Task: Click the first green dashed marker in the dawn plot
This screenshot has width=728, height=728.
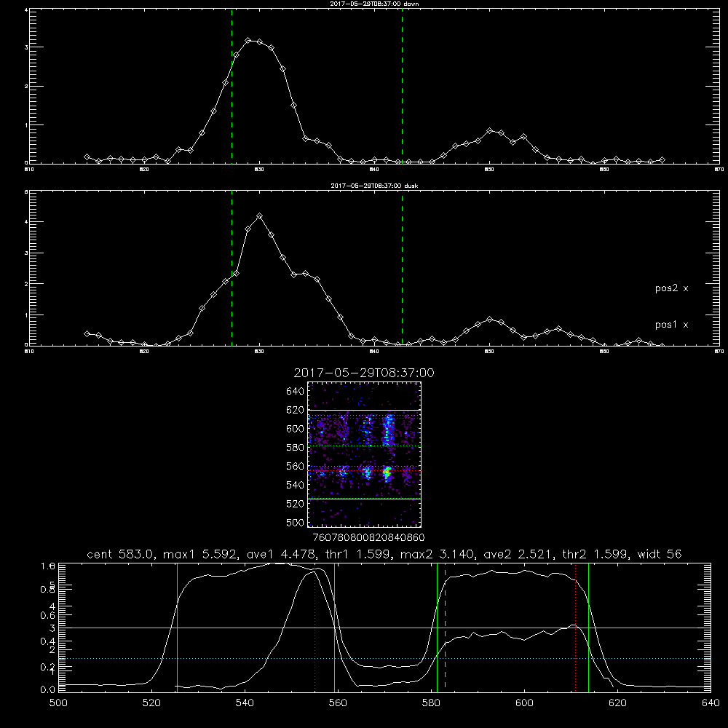Action: tap(232, 86)
